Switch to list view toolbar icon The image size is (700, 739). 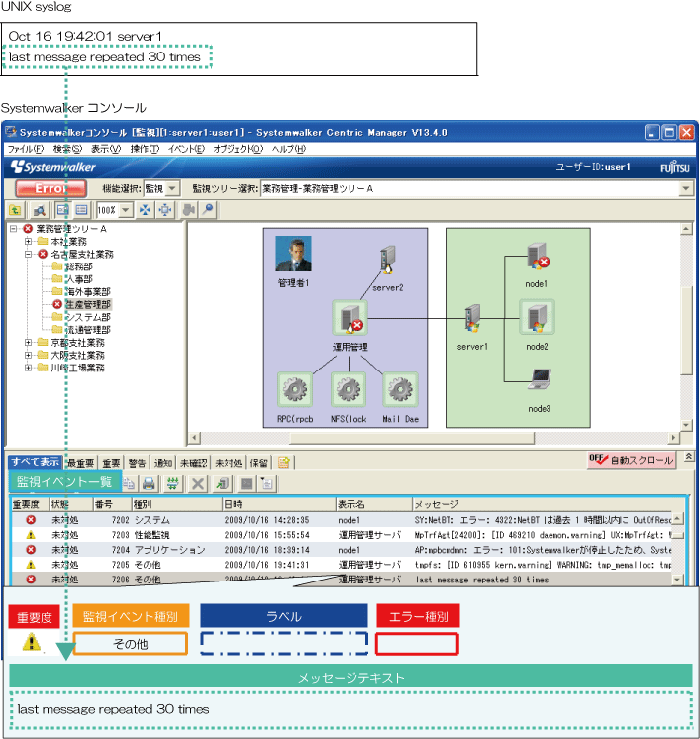coord(81,210)
